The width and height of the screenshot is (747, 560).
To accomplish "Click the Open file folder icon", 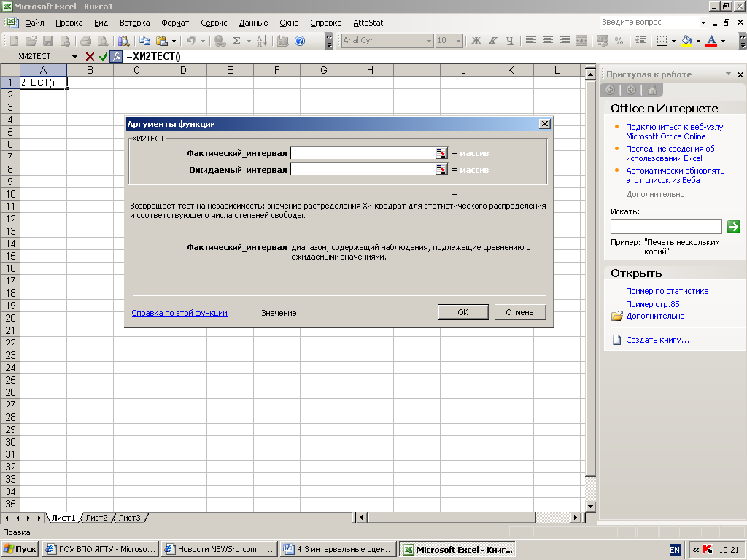I will pyautogui.click(x=31, y=41).
